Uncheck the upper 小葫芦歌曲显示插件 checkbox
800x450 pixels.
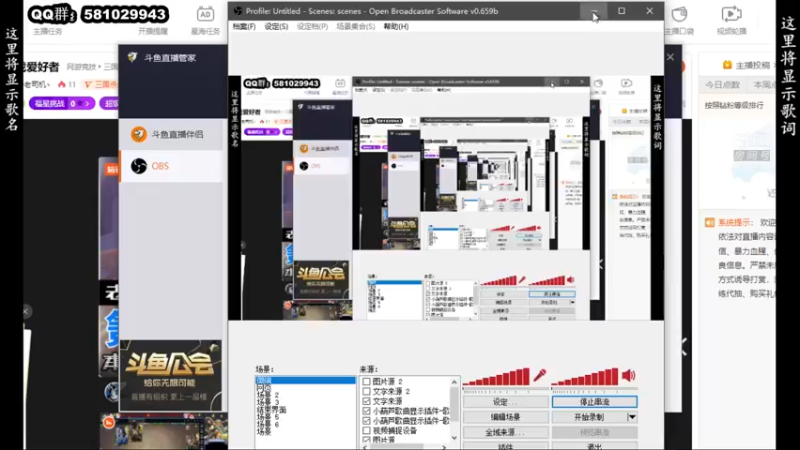pyautogui.click(x=366, y=411)
